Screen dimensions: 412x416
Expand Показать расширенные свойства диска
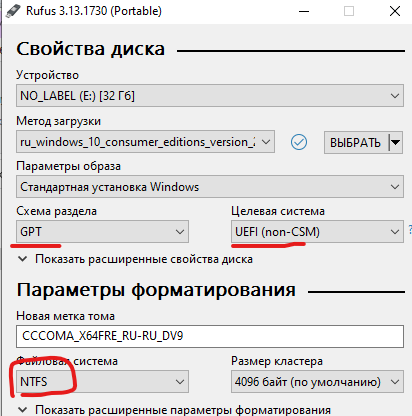click(135, 259)
